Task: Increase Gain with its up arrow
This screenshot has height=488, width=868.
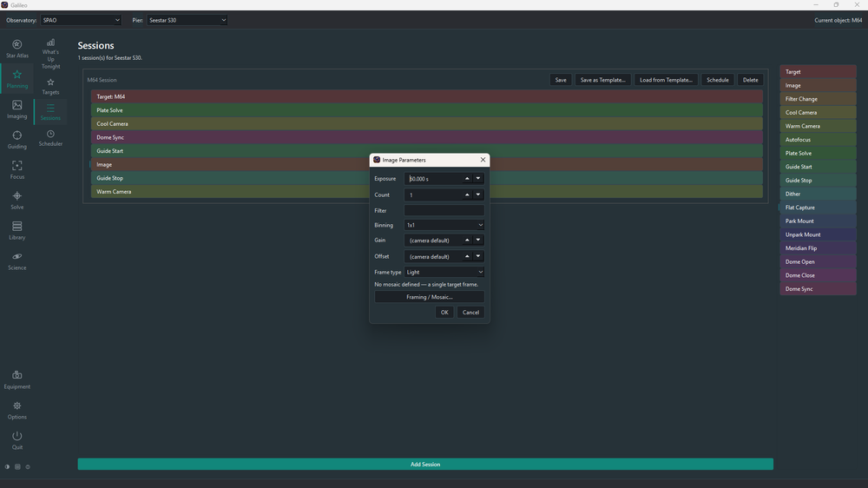Action: [467, 240]
